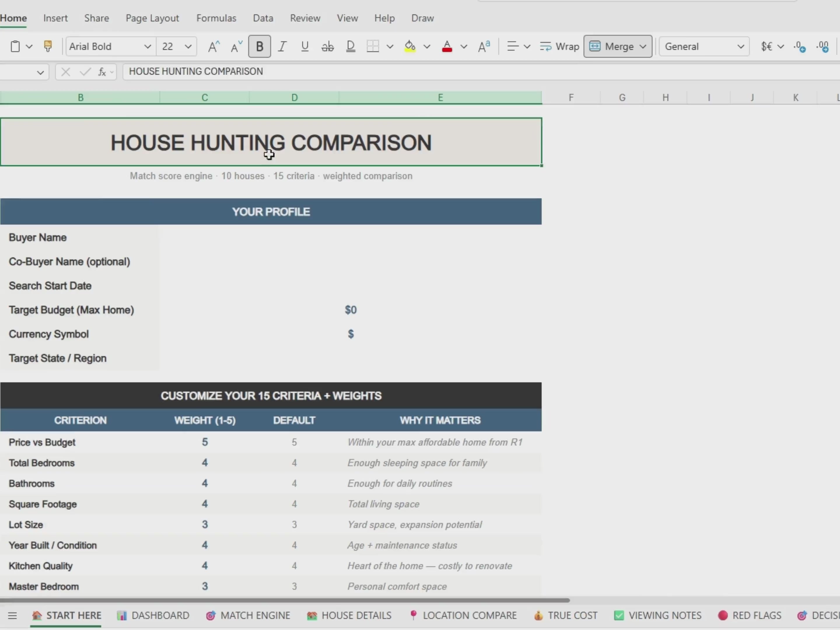The width and height of the screenshot is (840, 630).
Task: Select column F header
Action: point(571,98)
